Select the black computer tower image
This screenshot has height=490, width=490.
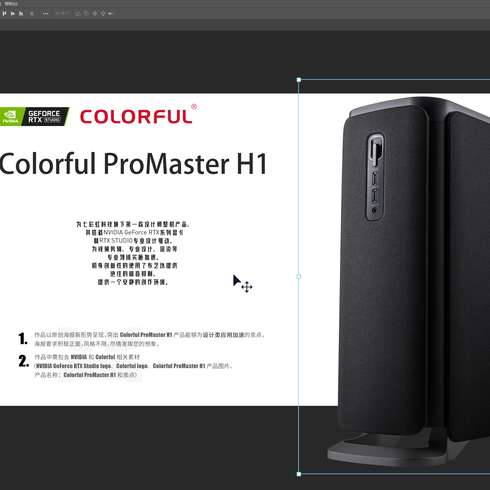pos(408,282)
